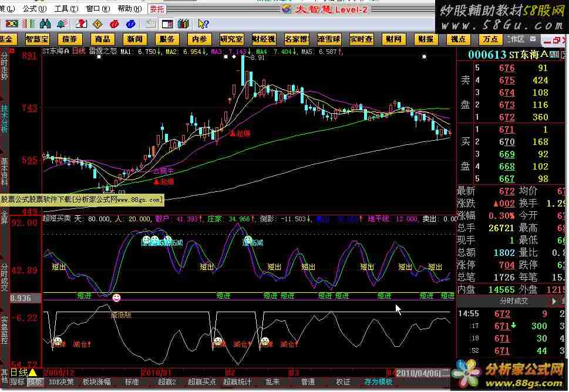Click the smiley marker on the purple baseline
569x392 pixels.
point(116,298)
